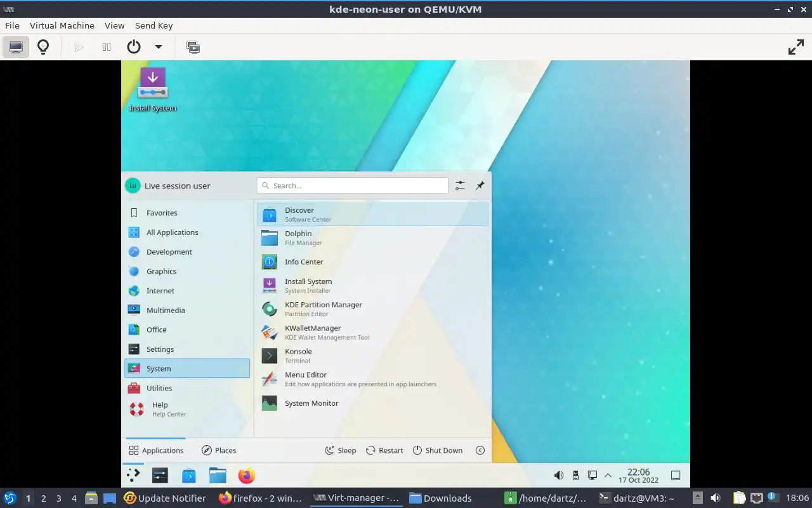Open Dolphin from guest taskbar
The height and width of the screenshot is (508, 812).
pyautogui.click(x=218, y=475)
